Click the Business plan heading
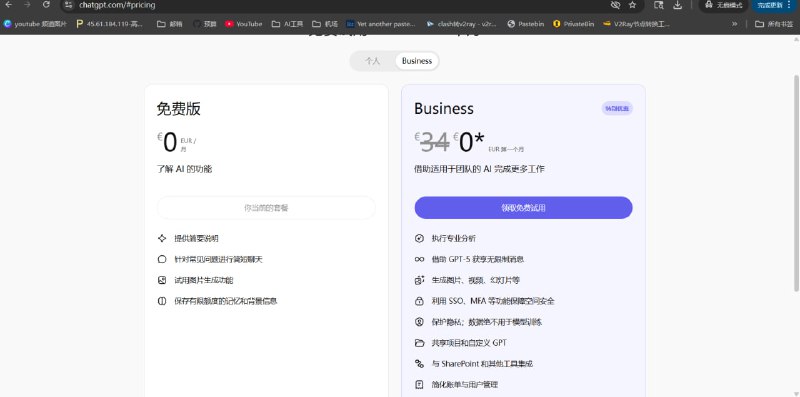This screenshot has width=800, height=397. [x=444, y=109]
